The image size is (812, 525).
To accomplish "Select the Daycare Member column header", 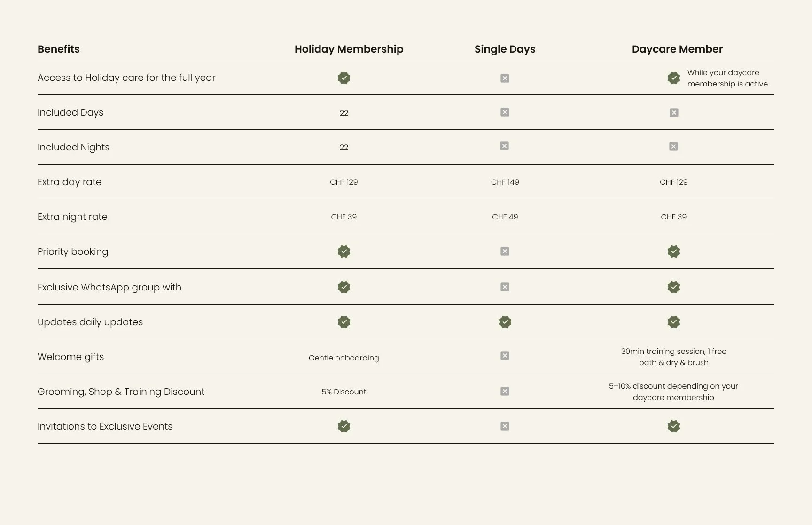I will click(677, 49).
